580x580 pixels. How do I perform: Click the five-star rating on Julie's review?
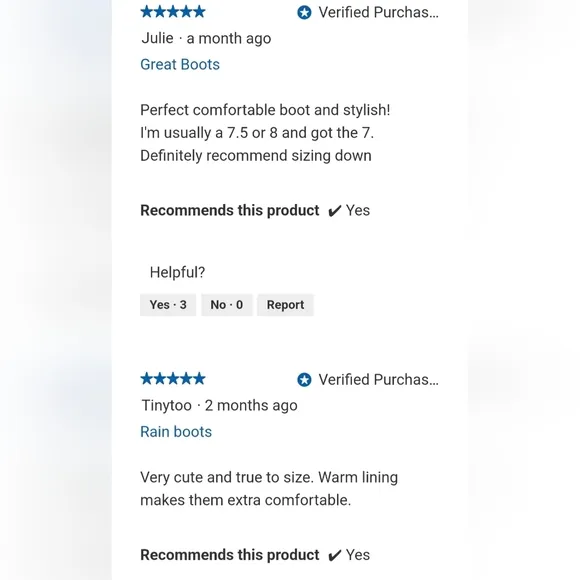173,12
